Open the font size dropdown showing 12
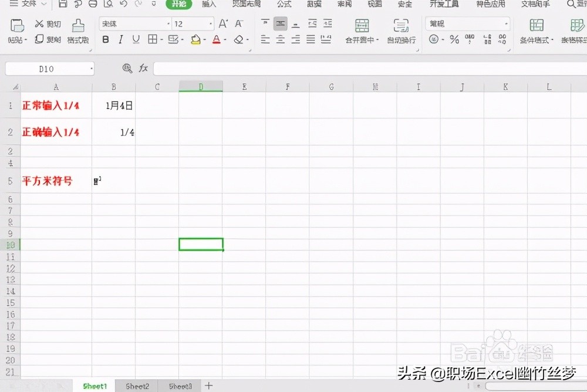 192,23
